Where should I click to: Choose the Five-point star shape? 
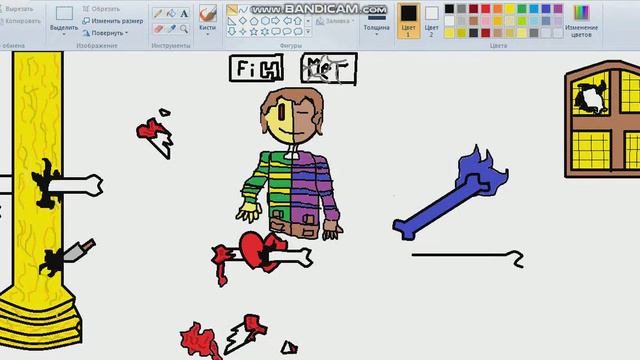(x=254, y=31)
